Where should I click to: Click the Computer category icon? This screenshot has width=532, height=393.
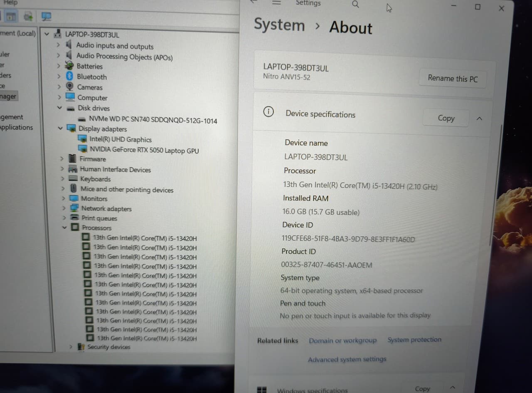(71, 97)
